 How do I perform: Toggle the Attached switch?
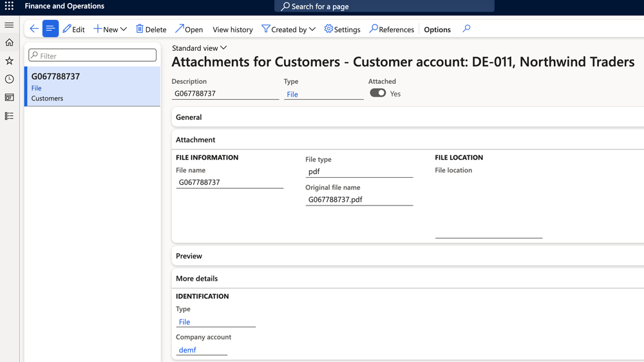tap(377, 93)
